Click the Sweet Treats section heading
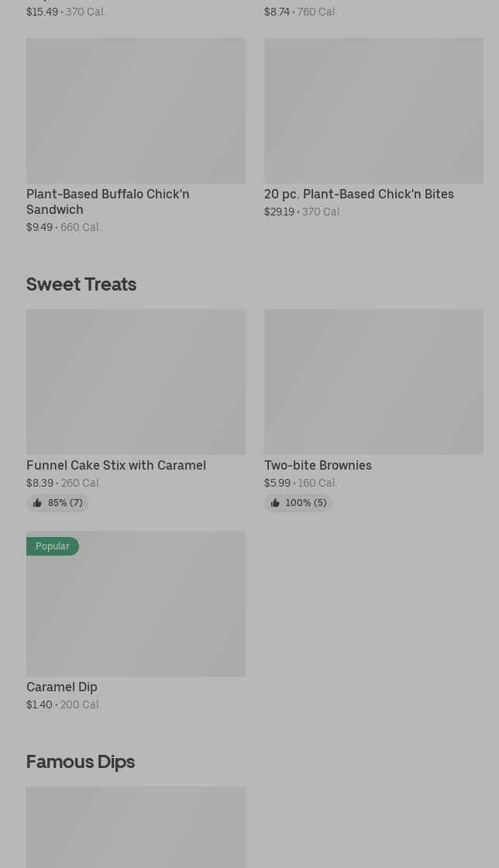 (x=81, y=284)
